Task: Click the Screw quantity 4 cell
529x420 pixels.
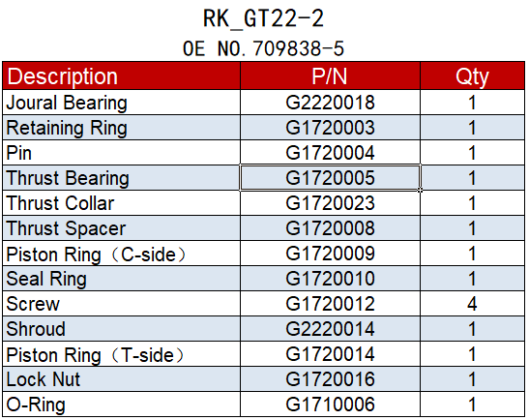Action: click(x=472, y=304)
